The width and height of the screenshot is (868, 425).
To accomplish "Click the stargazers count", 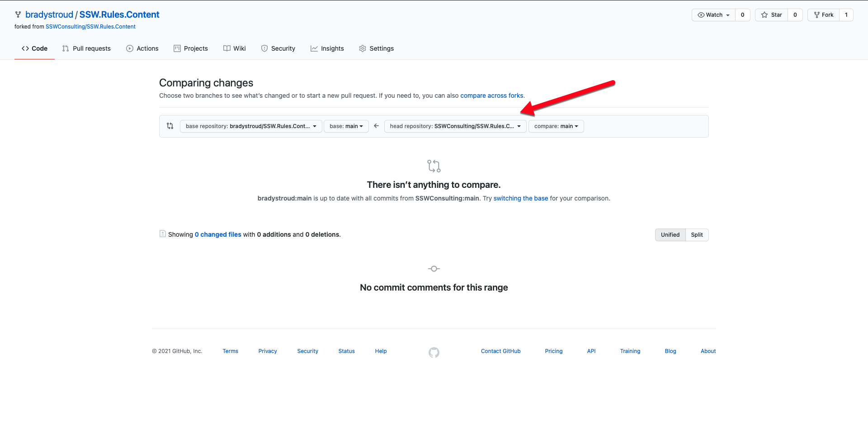I will click(795, 15).
